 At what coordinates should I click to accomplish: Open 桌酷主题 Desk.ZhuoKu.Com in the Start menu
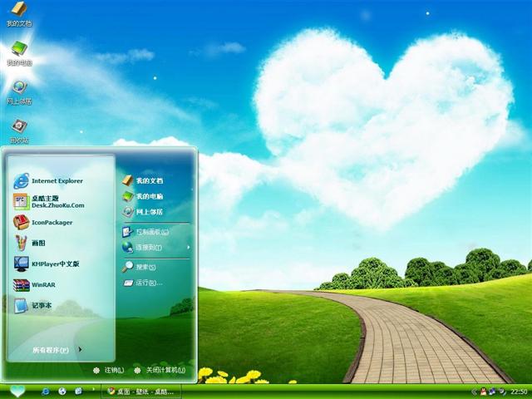point(49,201)
